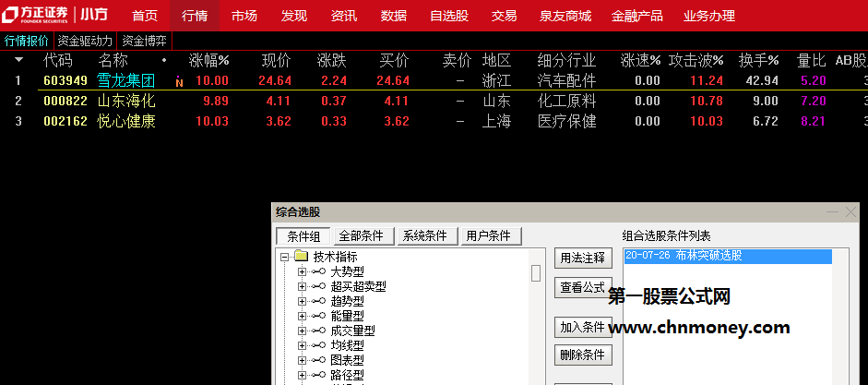Select stock 雪龙集团 row name
The width and height of the screenshot is (868, 385).
click(125, 81)
